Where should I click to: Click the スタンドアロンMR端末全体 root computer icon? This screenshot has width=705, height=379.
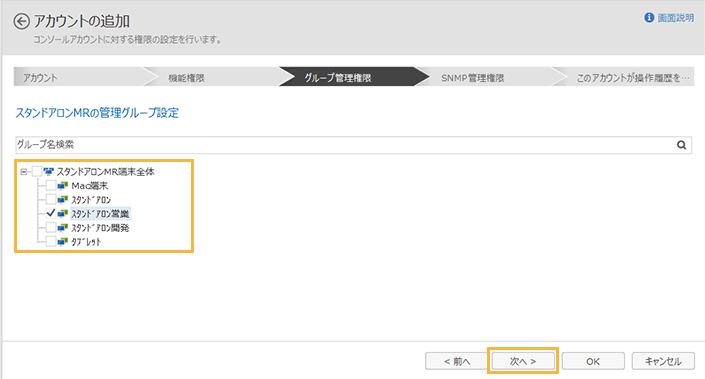tap(49, 171)
